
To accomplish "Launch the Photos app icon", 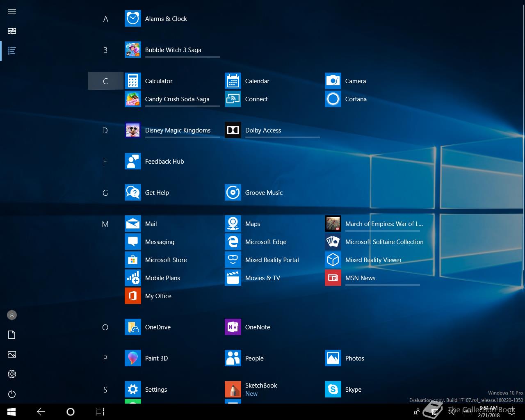I will [333, 358].
